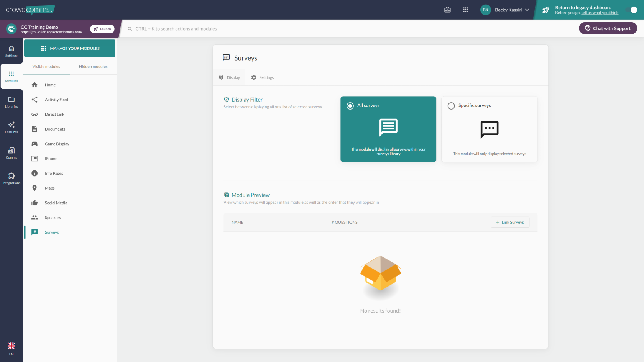Click the Info Pages info icon
This screenshot has height=362, width=644.
(34, 173)
